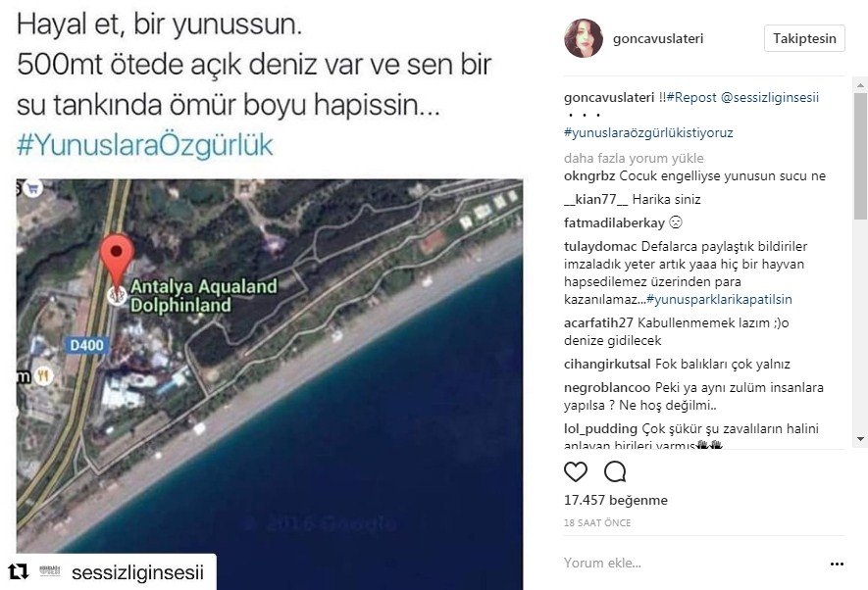Click the 17.457 beğenme likes count

coord(616,500)
